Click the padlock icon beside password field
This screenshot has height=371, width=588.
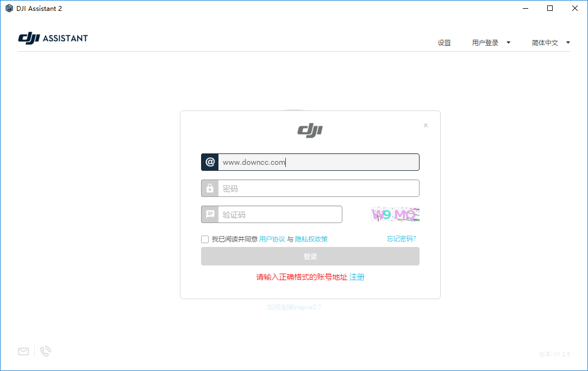tap(210, 188)
